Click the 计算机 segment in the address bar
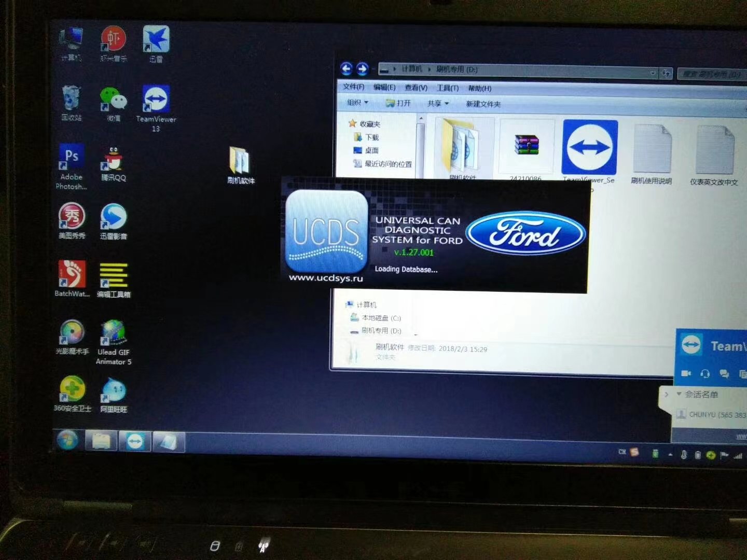Viewport: 747px width, 560px height. point(412,68)
